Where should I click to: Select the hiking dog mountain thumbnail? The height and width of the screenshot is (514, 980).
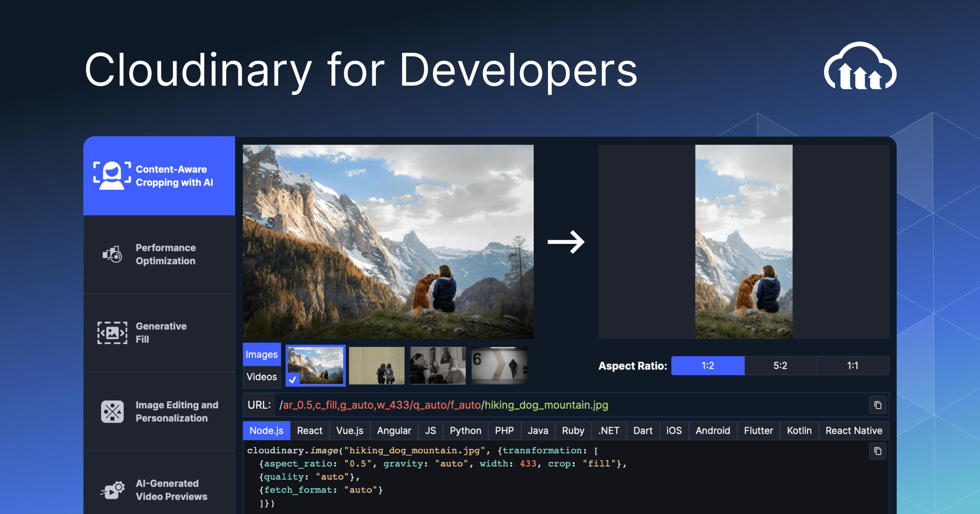(x=315, y=366)
